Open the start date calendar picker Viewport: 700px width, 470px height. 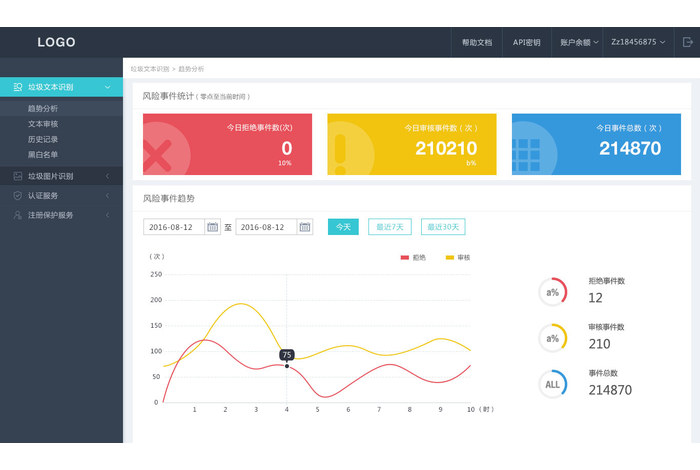(213, 227)
